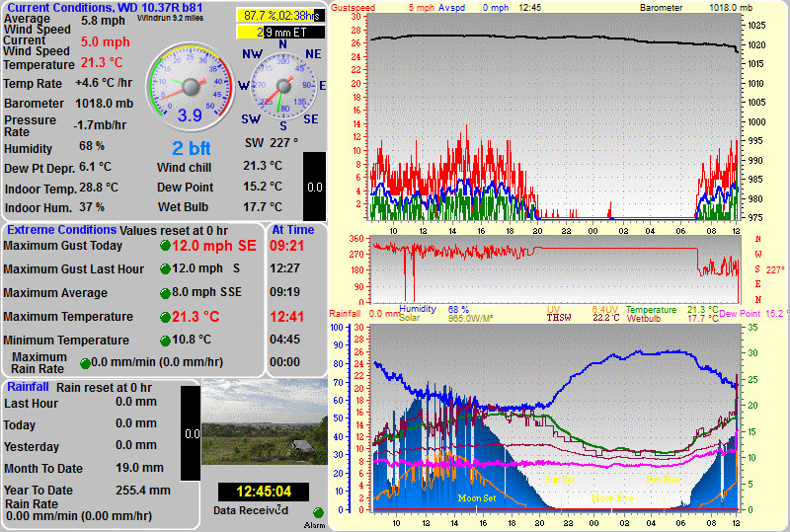Click the red 5.0 mph current wind speed
Viewport: 790px width, 532px height.
point(106,41)
